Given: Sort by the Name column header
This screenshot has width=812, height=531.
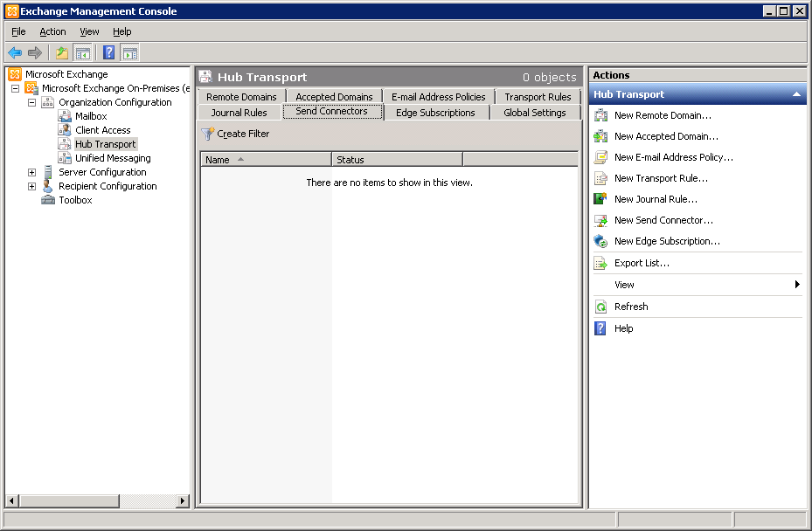Looking at the screenshot, I should pos(266,160).
